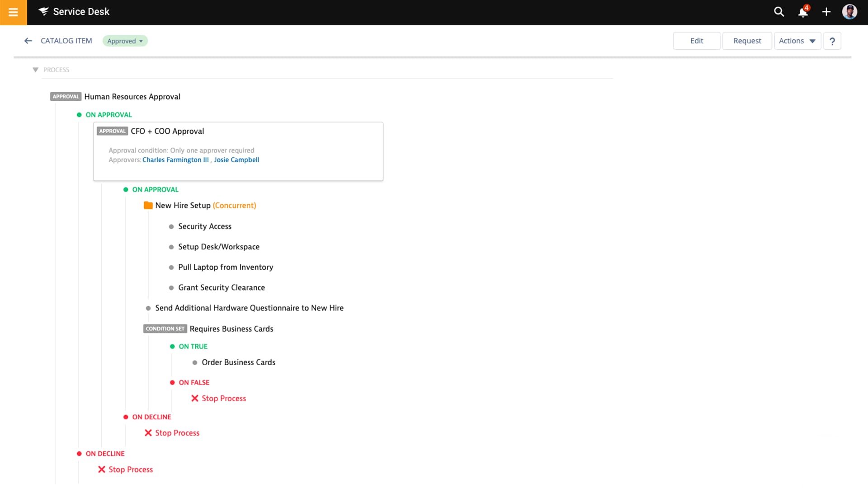The height and width of the screenshot is (488, 868).
Task: Click the Service Desk logo
Action: (x=74, y=12)
